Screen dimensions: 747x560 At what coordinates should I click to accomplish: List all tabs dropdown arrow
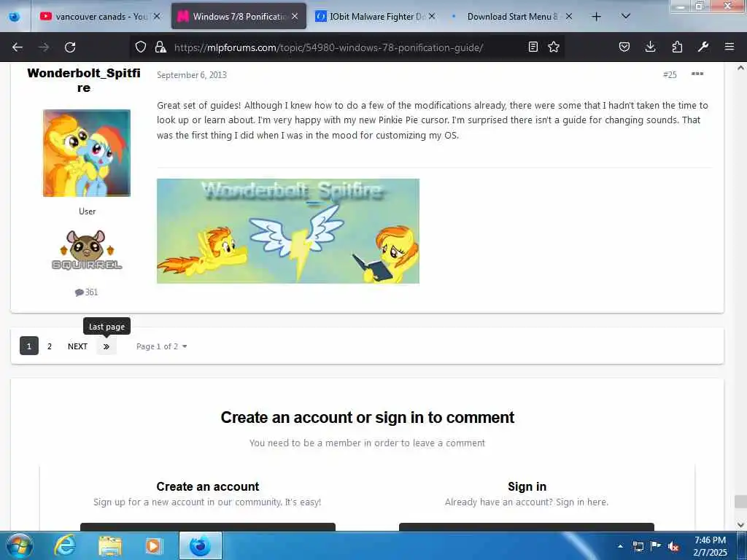pyautogui.click(x=626, y=16)
